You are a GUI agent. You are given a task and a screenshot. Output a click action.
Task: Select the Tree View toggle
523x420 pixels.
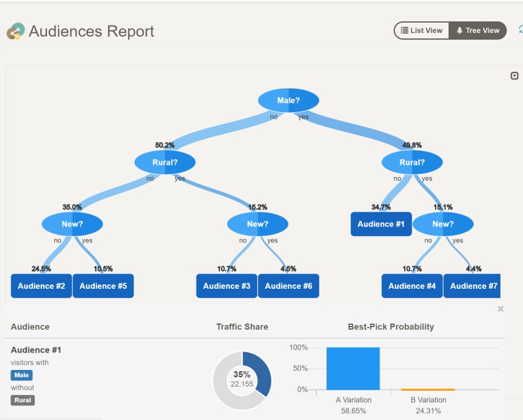477,30
